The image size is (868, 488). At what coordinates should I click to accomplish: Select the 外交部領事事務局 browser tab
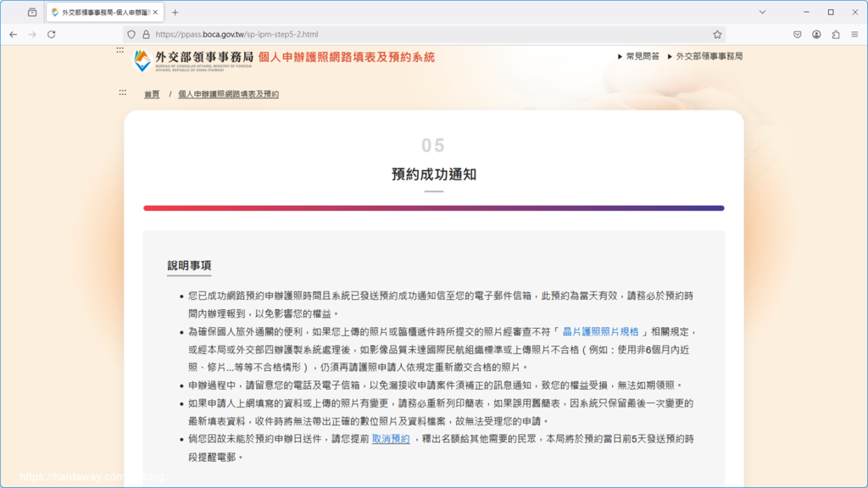[105, 12]
